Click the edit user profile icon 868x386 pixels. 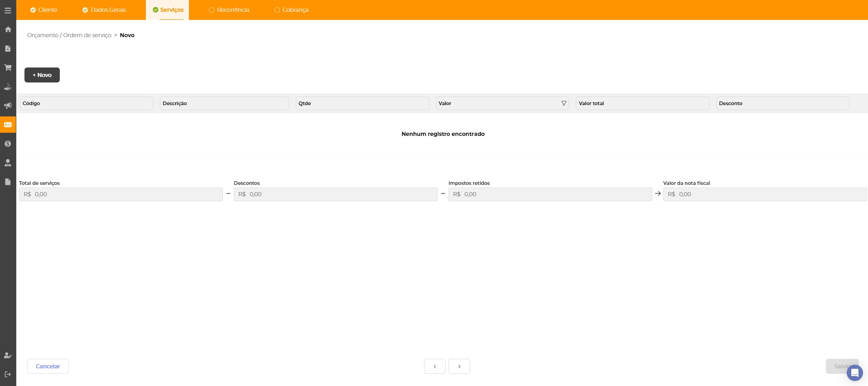pyautogui.click(x=8, y=356)
